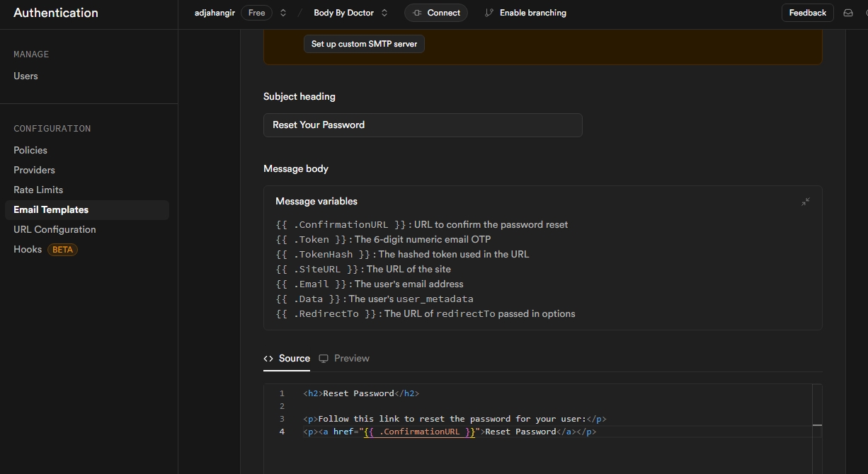This screenshot has height=474, width=868.
Task: Open the inbox notifications icon
Action: (847, 13)
